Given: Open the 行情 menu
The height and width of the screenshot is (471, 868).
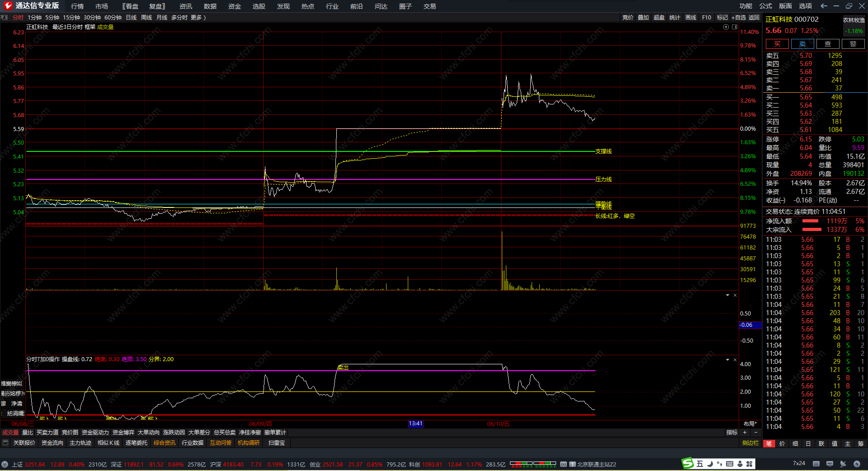Looking at the screenshot, I should point(77,6).
